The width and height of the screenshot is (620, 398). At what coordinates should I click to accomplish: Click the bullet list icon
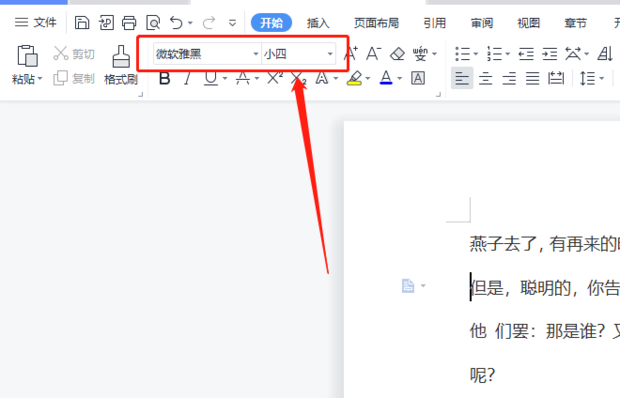click(462, 54)
